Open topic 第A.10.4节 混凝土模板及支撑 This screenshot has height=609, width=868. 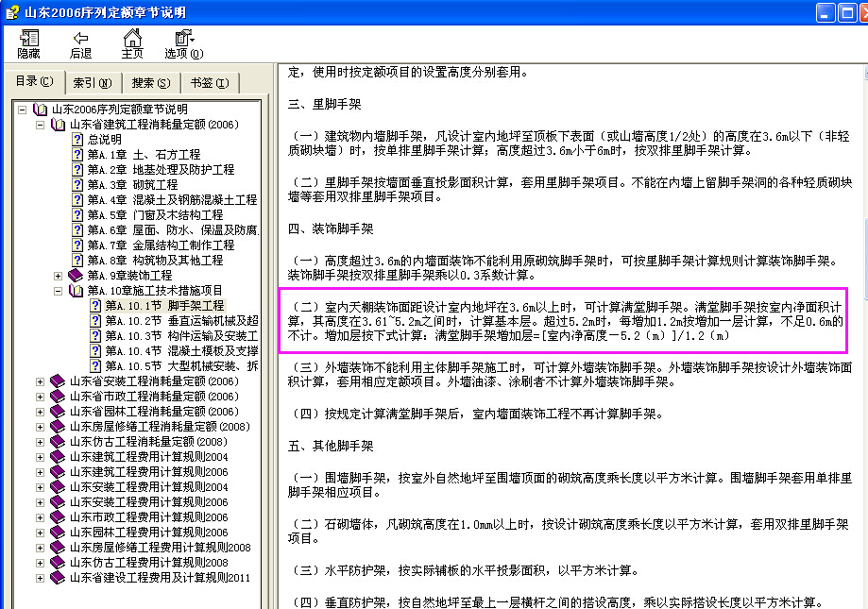coord(181,350)
